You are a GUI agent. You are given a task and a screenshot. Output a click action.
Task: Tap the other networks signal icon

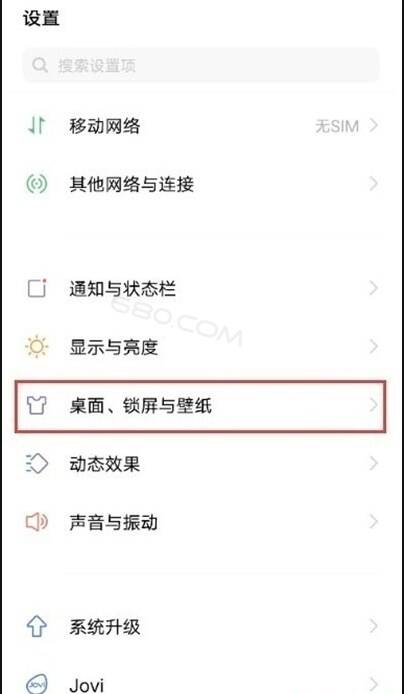pos(37,184)
